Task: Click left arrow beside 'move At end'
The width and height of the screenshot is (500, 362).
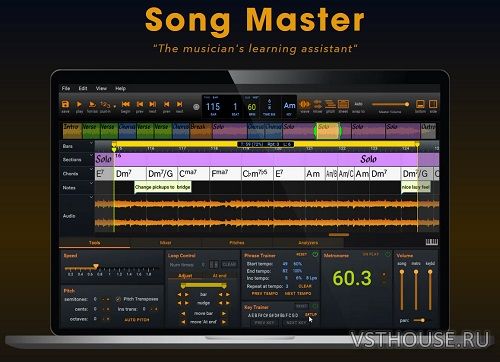Action: (x=183, y=322)
